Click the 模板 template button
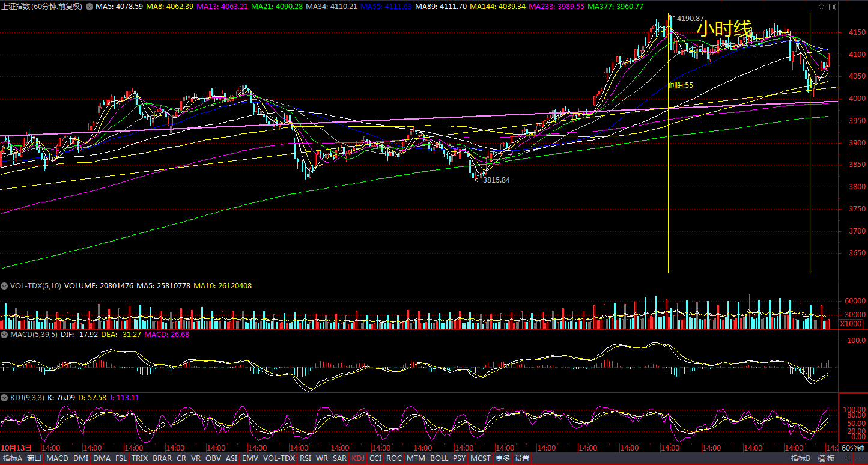This screenshot has height=465, width=868. tap(826, 458)
